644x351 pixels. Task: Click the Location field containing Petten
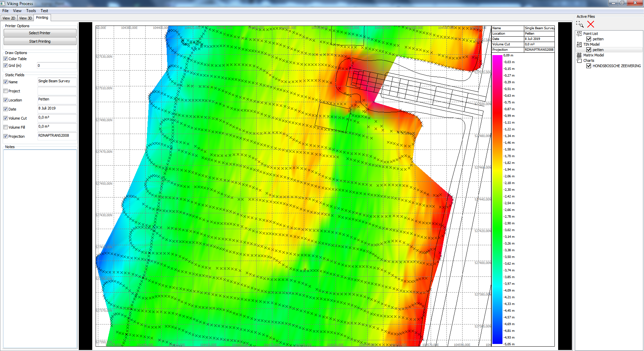[57, 100]
